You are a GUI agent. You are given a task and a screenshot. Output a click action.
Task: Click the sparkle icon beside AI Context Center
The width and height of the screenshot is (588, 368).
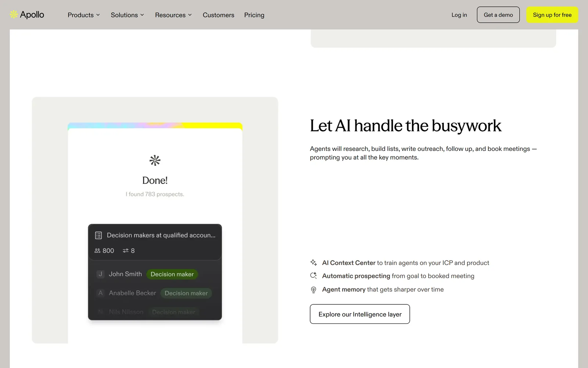tap(313, 262)
